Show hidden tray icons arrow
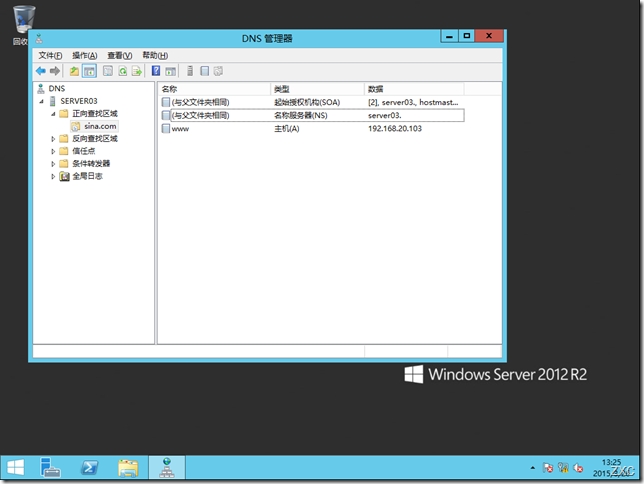Screen dimensions: 644x484 point(532,468)
